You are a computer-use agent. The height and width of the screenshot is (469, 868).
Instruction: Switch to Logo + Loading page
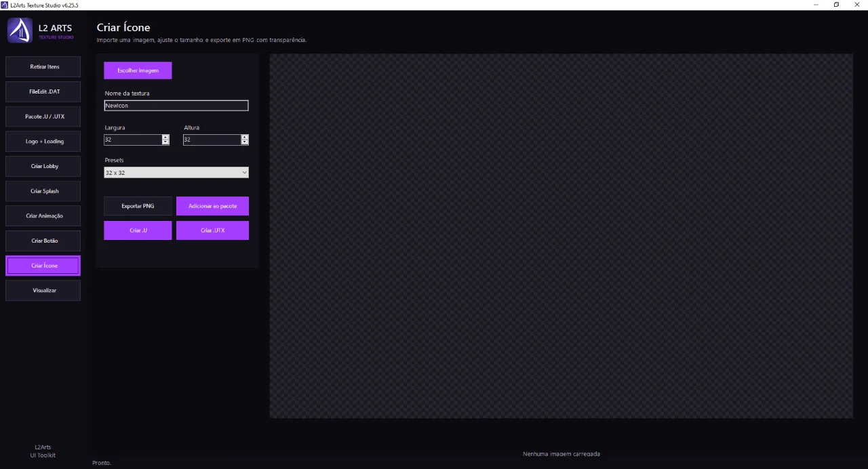(x=43, y=142)
